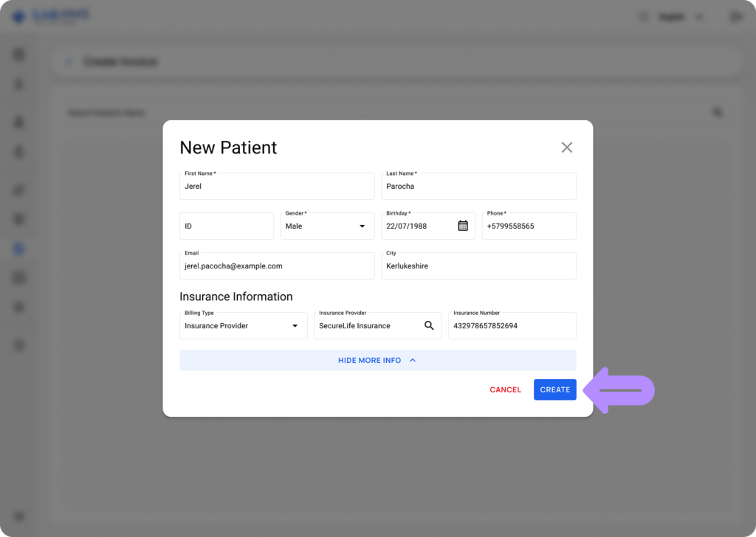Click the back arrow beside Create Invoice
The height and width of the screenshot is (537, 756).
point(69,62)
